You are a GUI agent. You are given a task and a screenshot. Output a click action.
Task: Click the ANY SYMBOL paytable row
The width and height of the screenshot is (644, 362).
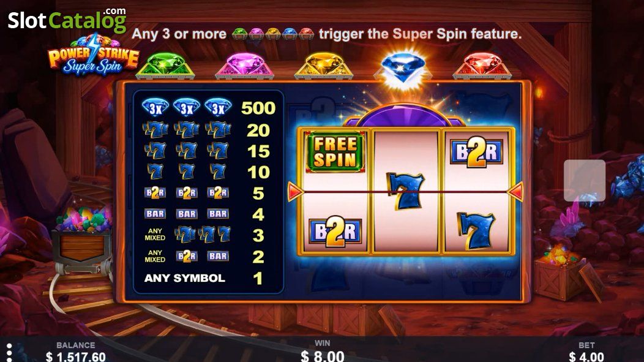(x=203, y=278)
